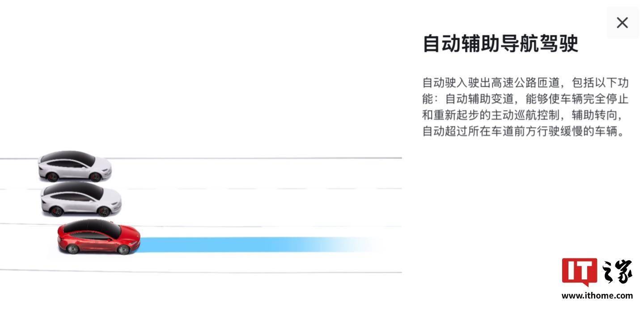Close the Navigate on Autopilot info panel

tap(622, 23)
